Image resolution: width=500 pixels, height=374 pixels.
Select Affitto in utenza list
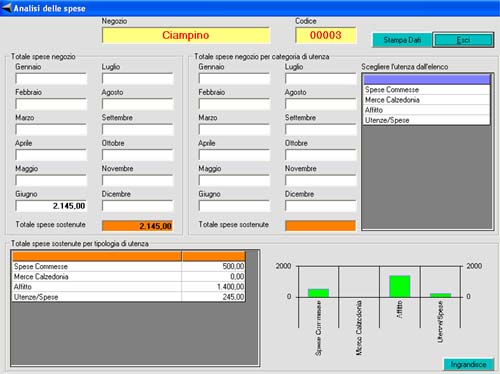pyautogui.click(x=426, y=110)
